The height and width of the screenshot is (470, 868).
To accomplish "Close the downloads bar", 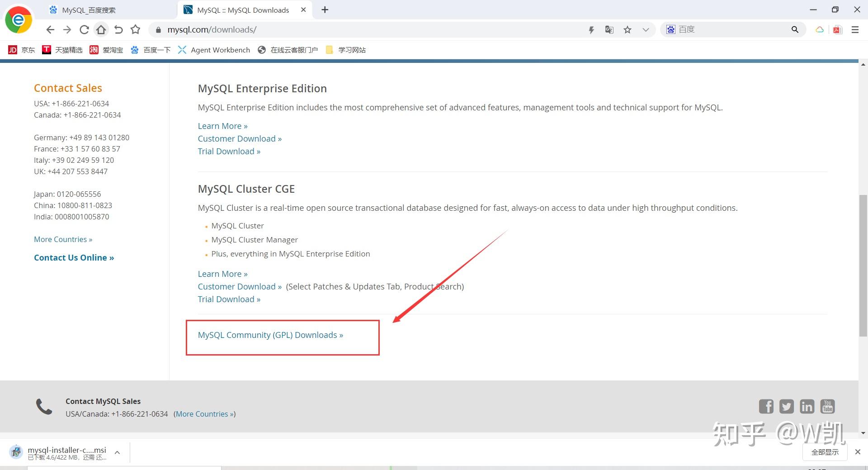I will coord(858,452).
